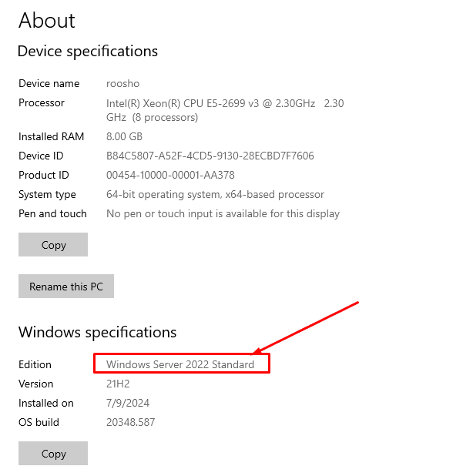Click the no pen or touch input text
Screen dimensions: 473x476
tap(223, 213)
